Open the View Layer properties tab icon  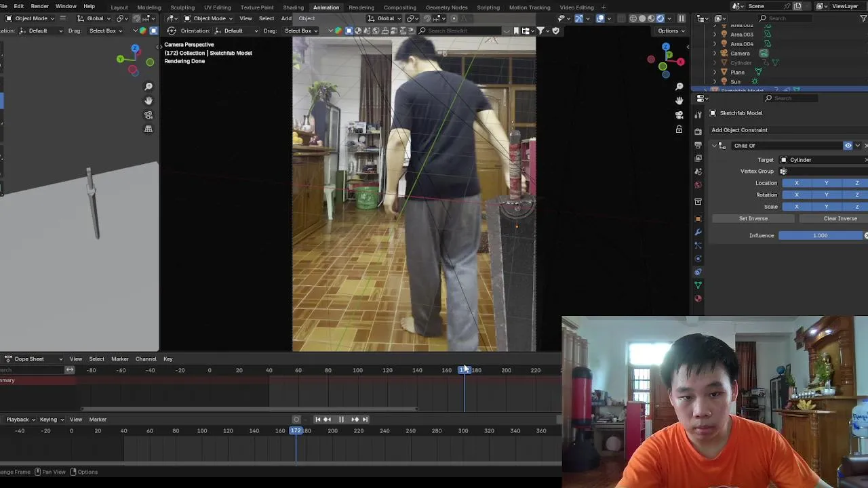(x=698, y=158)
